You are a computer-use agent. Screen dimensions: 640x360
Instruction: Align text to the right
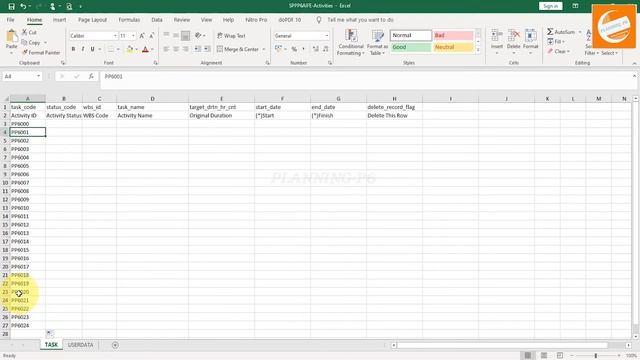pos(186,49)
